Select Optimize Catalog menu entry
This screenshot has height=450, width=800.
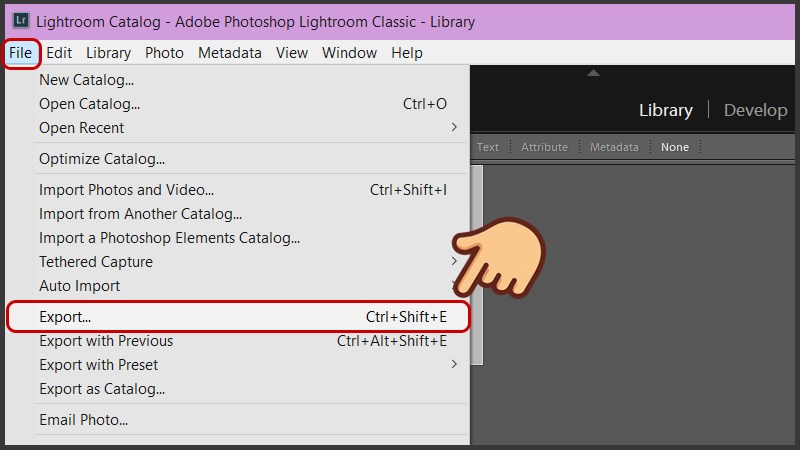(x=102, y=159)
